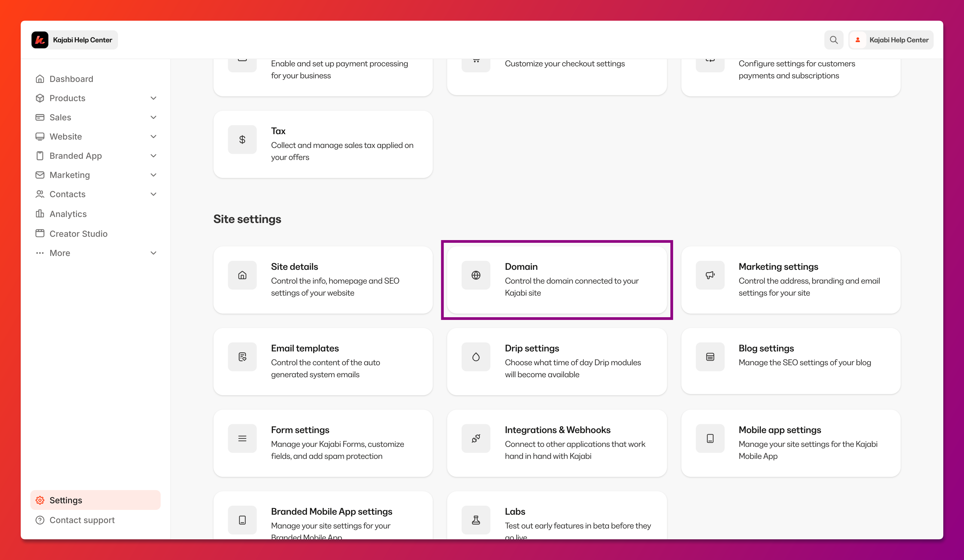
Task: Click the Creator Studio icon
Action: click(x=40, y=233)
